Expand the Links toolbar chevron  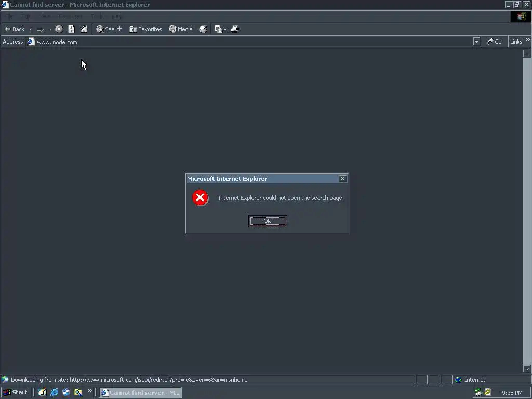tap(528, 41)
